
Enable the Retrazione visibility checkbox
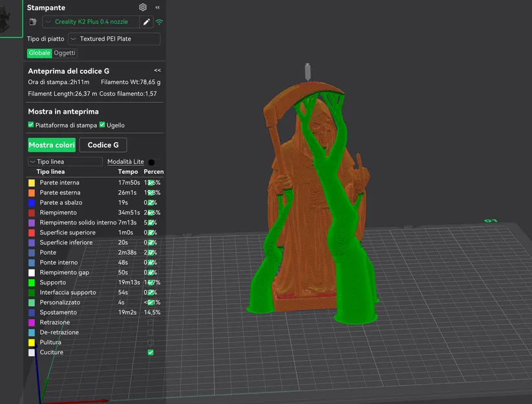pyautogui.click(x=151, y=323)
